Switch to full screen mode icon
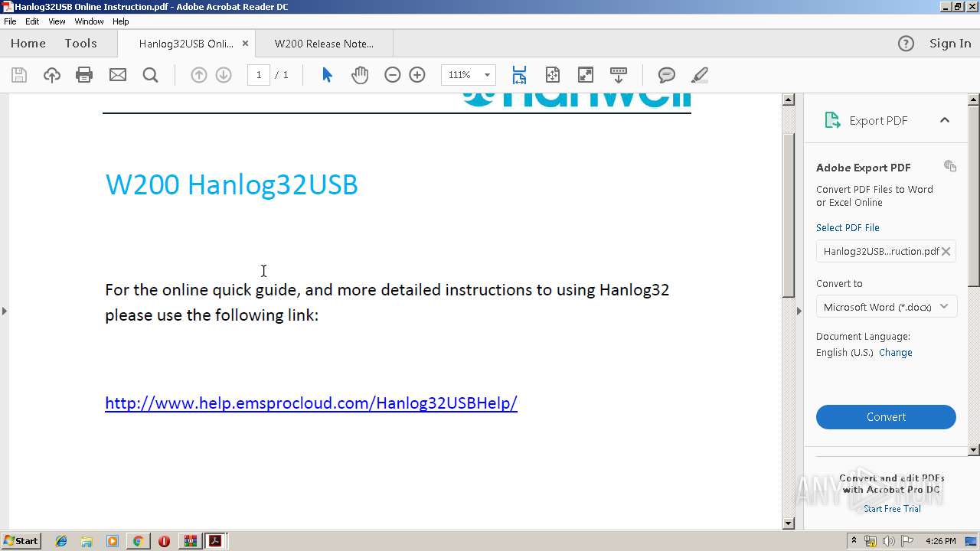The width and height of the screenshot is (980, 551). [x=585, y=75]
